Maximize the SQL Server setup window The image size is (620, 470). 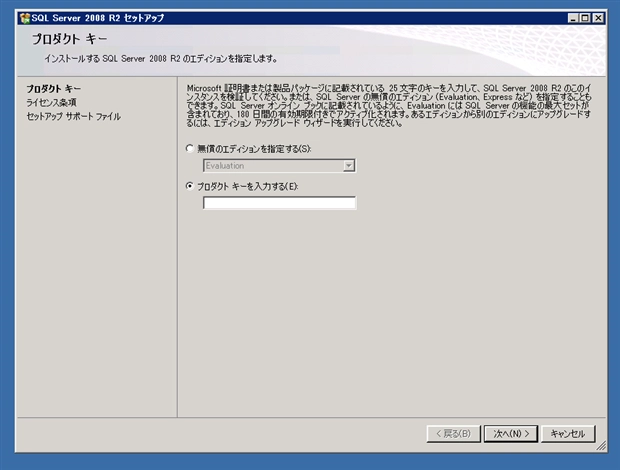[x=585, y=18]
